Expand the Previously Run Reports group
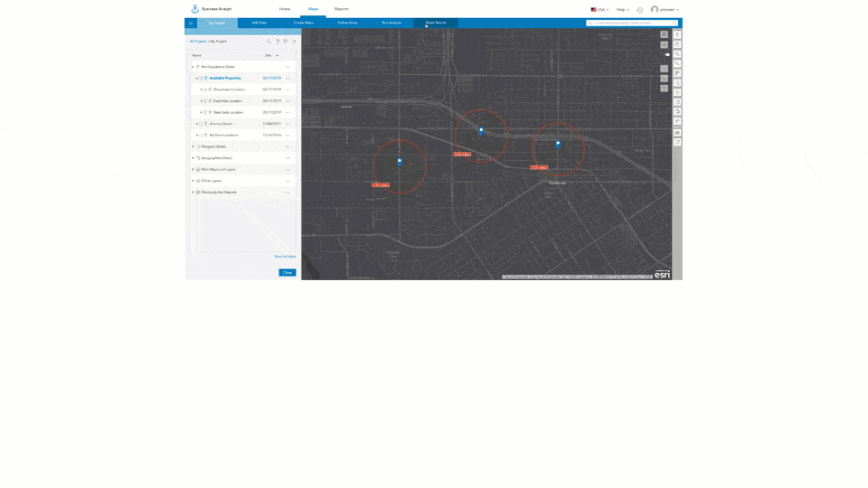Viewport: 868px width, 488px height. coord(193,192)
